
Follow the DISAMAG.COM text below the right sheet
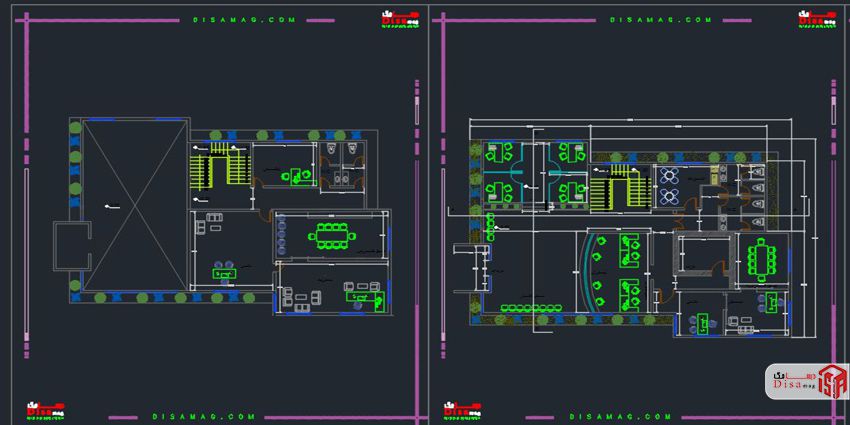point(620,416)
